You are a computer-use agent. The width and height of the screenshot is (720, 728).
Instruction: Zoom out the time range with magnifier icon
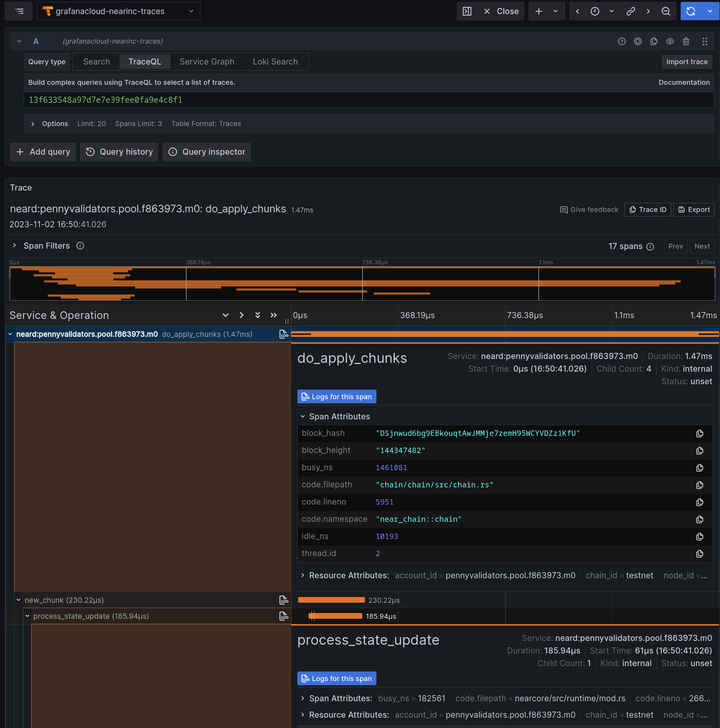666,11
